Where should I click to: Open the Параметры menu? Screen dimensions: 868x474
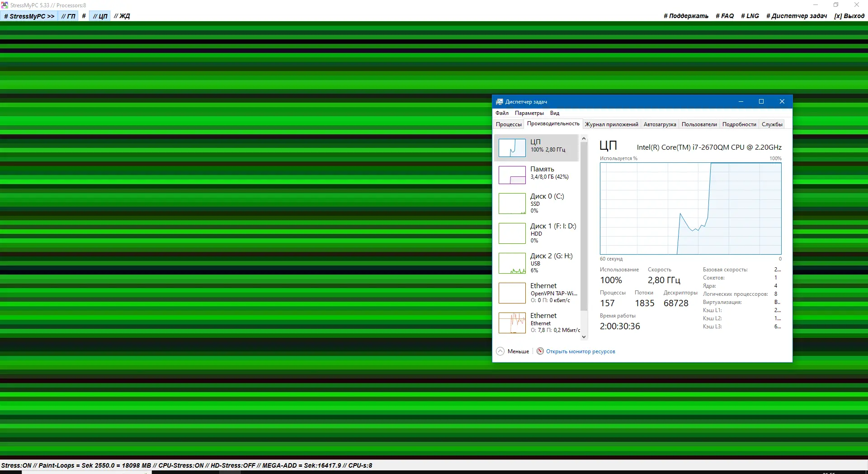tap(529, 113)
